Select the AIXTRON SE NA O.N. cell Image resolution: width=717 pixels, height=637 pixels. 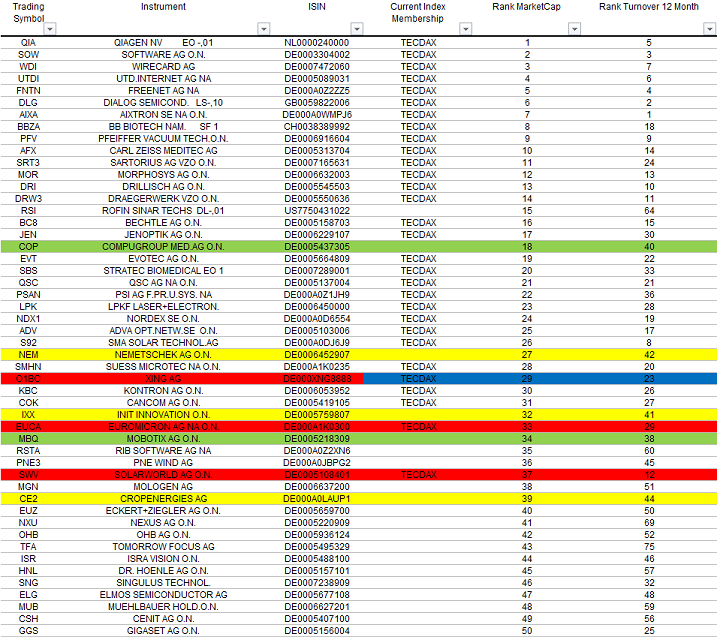click(163, 115)
